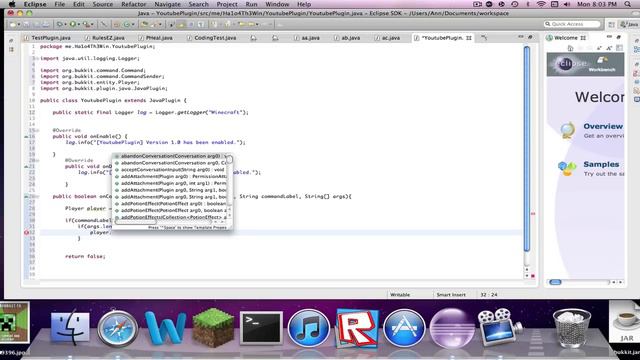The width and height of the screenshot is (640, 360).
Task: Open the Open Perspective icon
Action: point(611,24)
